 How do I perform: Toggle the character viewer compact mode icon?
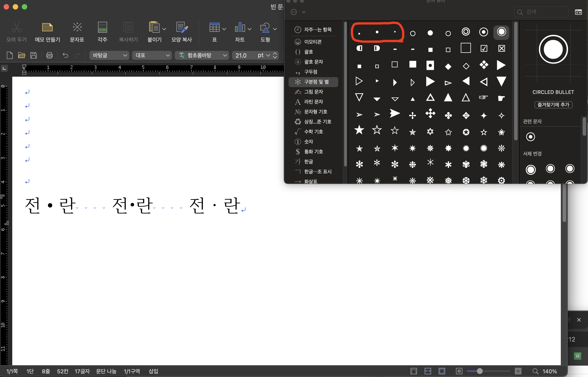[x=578, y=12]
